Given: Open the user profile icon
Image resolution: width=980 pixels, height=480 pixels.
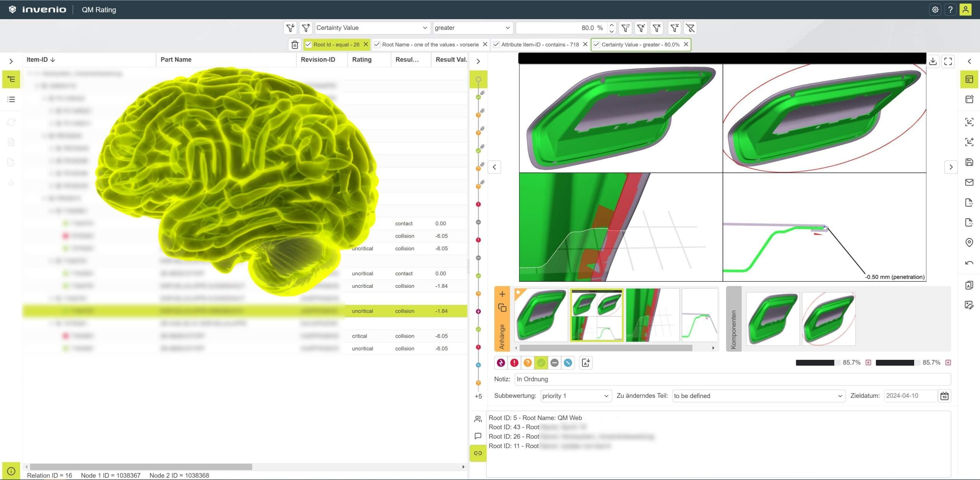Looking at the screenshot, I should pos(966,10).
